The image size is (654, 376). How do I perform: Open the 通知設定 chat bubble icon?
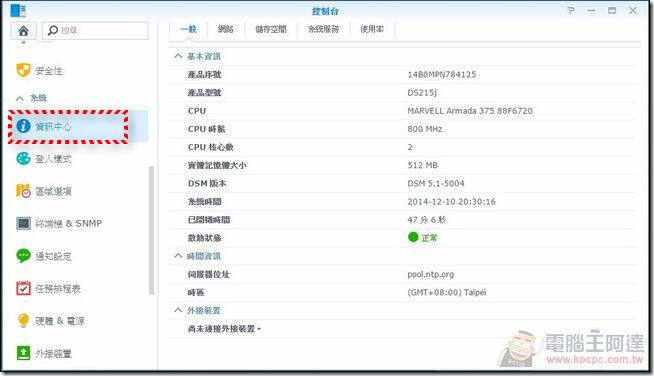coord(23,255)
